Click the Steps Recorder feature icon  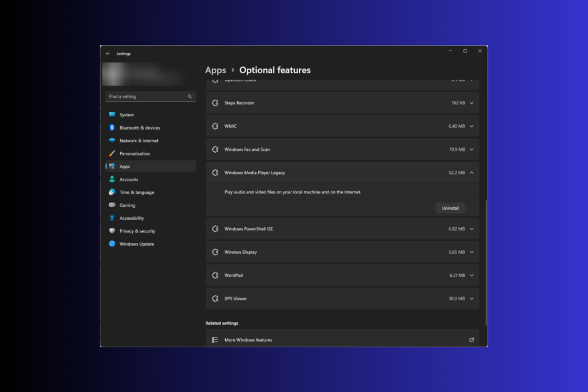[215, 103]
